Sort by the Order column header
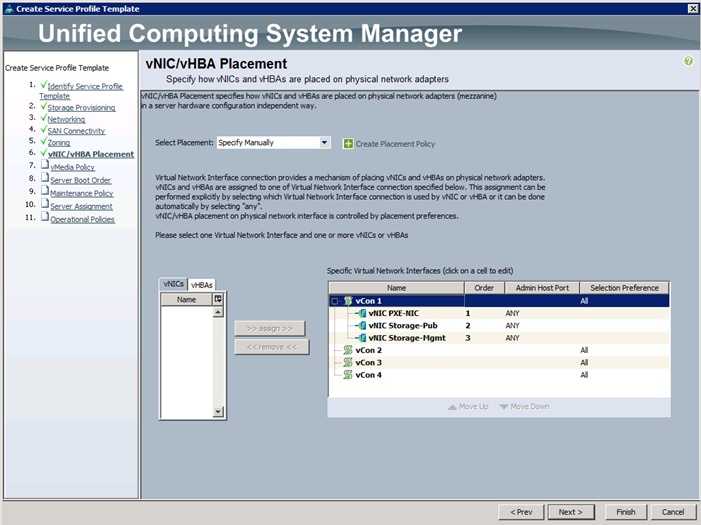Screen dimensions: 701x525 484,288
